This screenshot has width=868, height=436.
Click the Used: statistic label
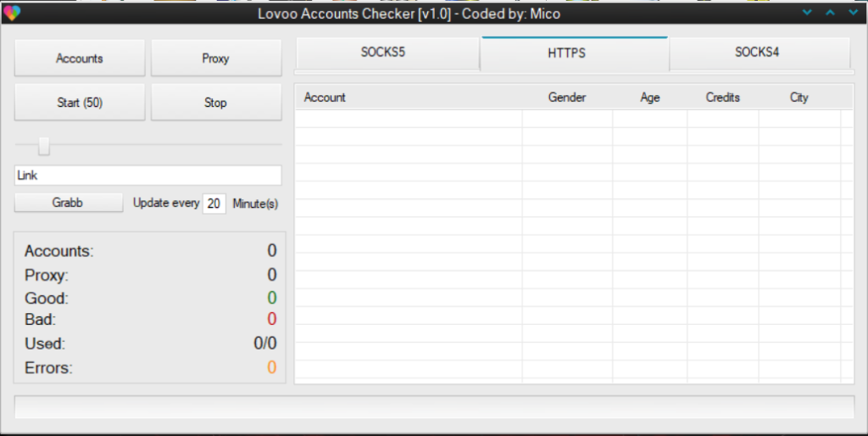click(45, 344)
